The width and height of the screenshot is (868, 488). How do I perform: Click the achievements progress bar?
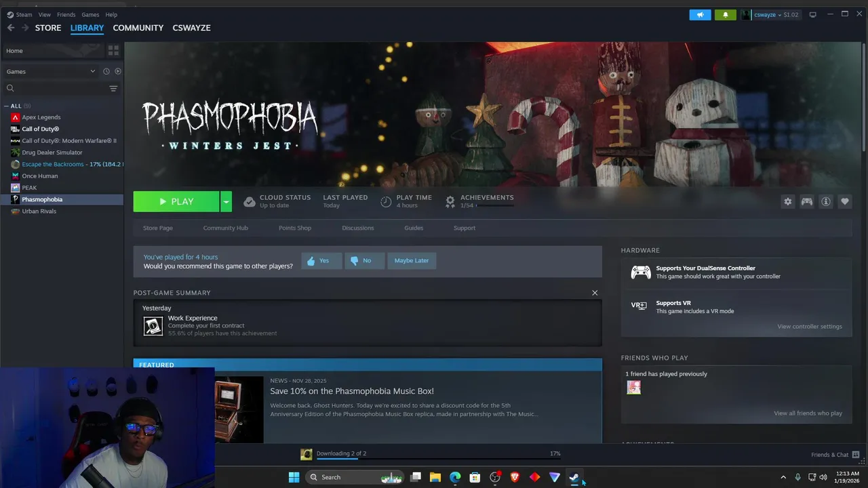[495, 205]
